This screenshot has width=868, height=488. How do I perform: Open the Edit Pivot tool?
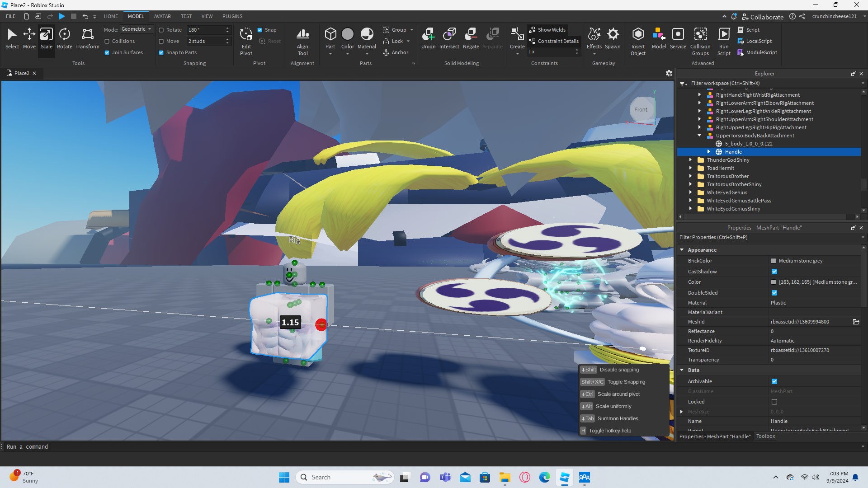tap(246, 41)
